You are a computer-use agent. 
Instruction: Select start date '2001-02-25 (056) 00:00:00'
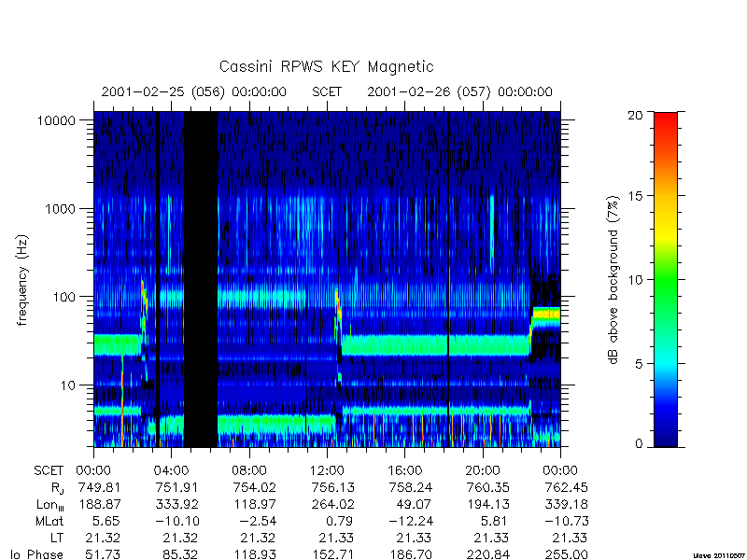pos(194,91)
